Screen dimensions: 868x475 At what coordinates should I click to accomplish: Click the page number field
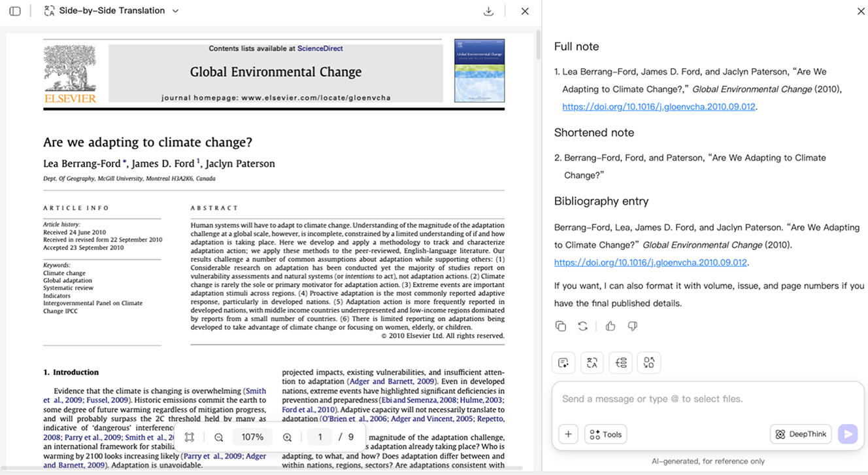[320, 437]
